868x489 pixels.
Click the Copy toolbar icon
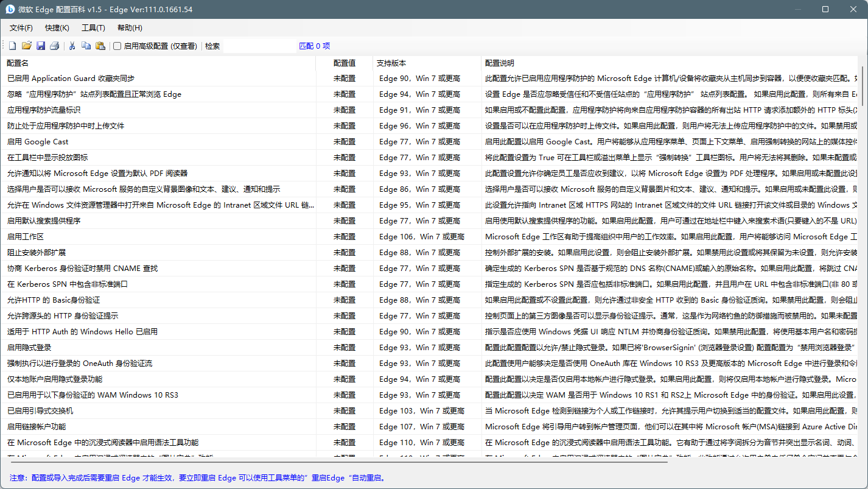coord(86,46)
